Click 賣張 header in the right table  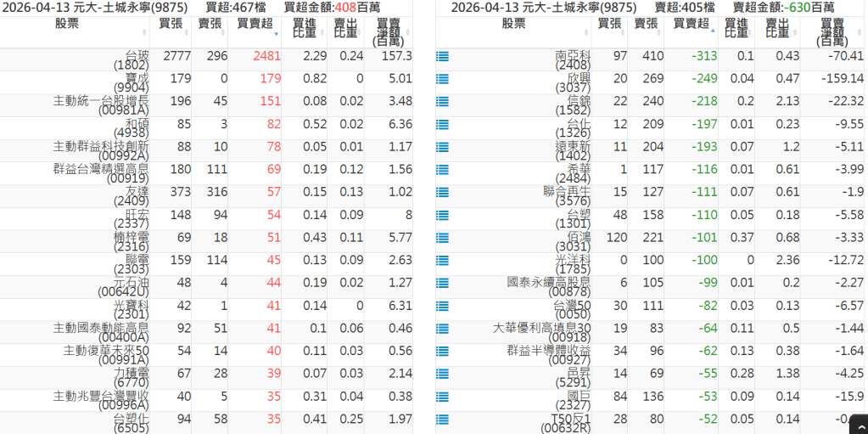(x=645, y=24)
